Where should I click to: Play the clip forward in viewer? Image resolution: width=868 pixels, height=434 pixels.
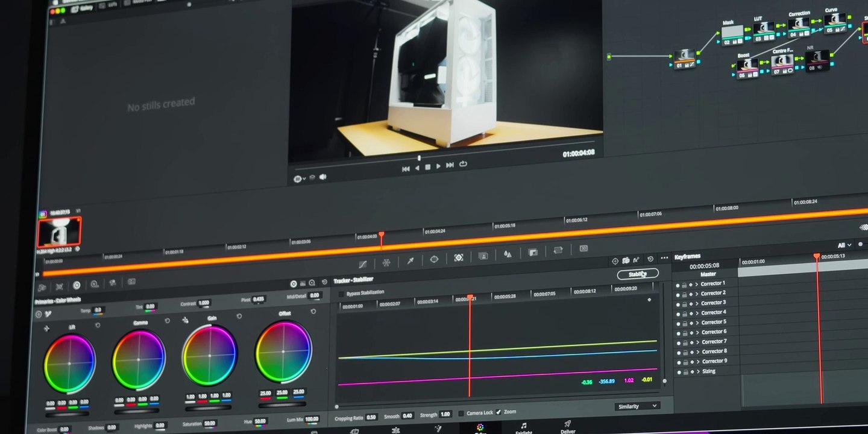[438, 166]
